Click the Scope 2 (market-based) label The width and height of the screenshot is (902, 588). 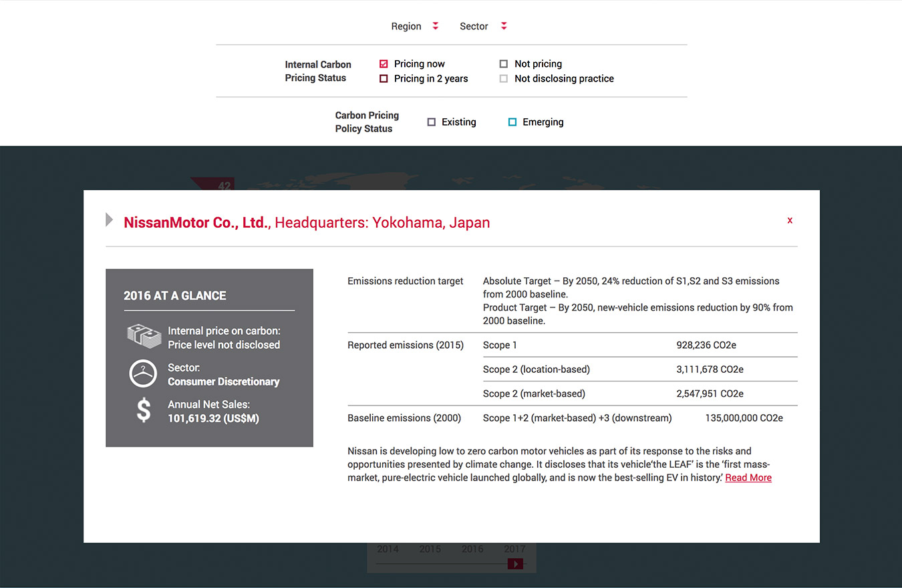click(x=534, y=394)
